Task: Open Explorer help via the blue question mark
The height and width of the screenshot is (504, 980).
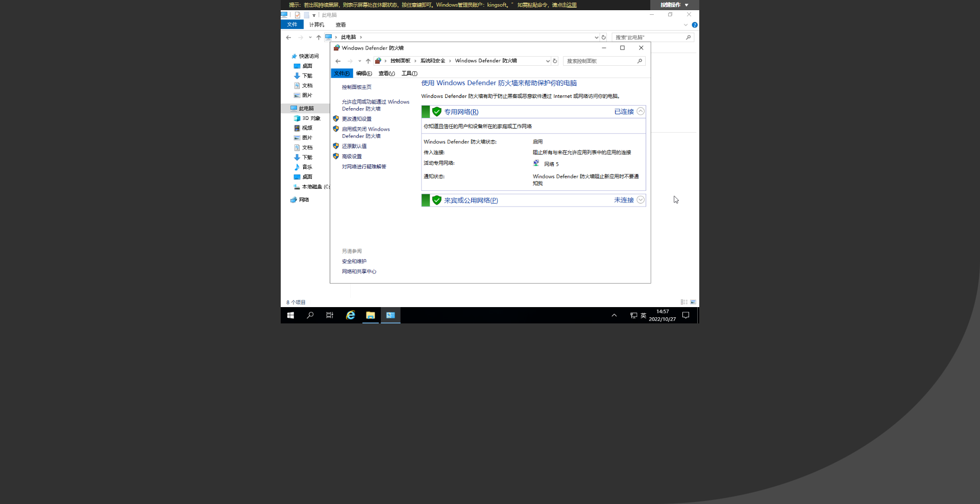Action: 695,24
